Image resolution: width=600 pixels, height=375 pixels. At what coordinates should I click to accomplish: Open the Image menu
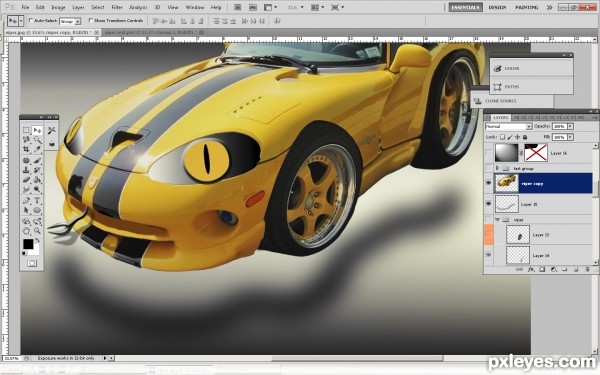point(58,7)
